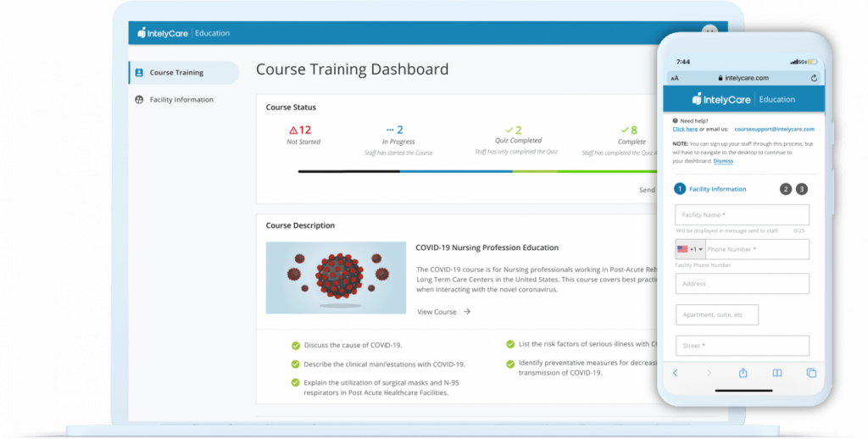Click the Facility Information globe icon

point(140,100)
